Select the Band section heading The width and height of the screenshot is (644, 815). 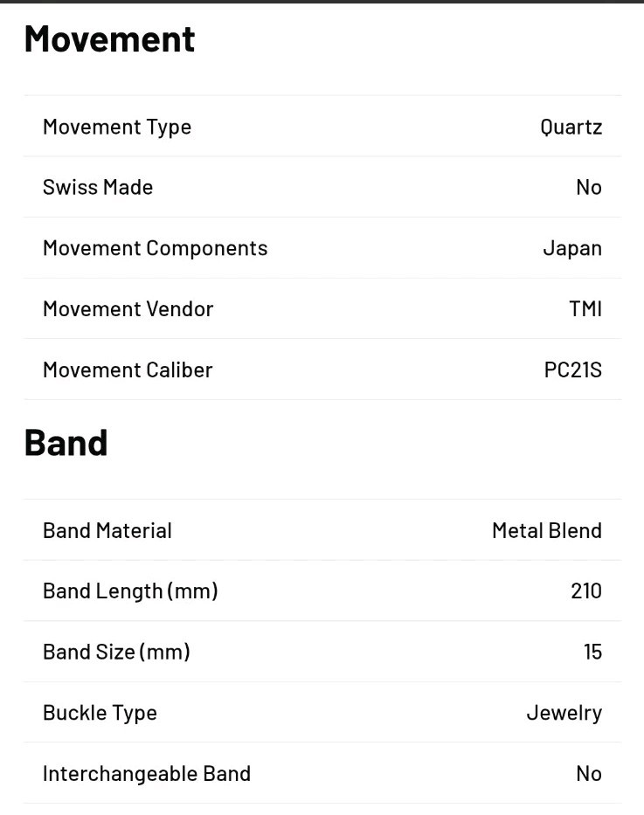(x=66, y=443)
